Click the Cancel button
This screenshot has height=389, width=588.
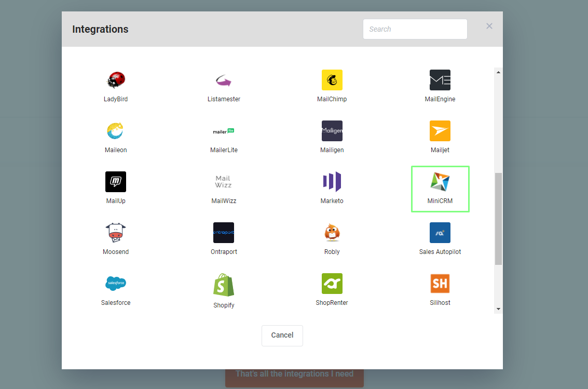282,336
